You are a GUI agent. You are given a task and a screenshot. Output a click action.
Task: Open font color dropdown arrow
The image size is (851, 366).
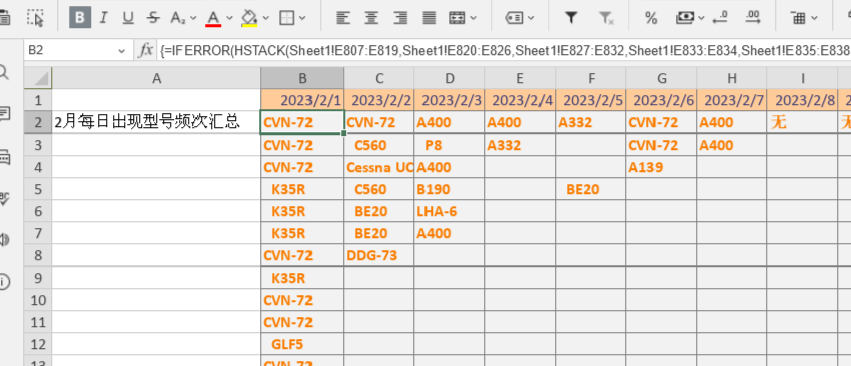229,18
